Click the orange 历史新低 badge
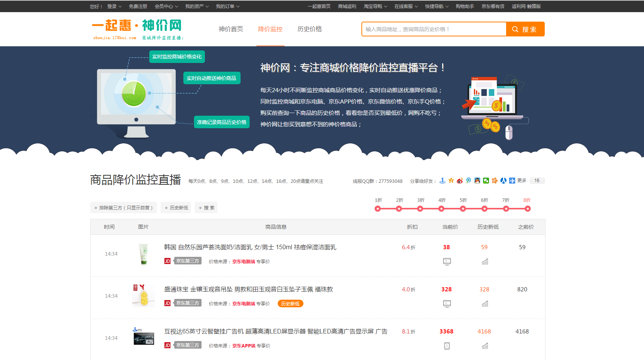Image resolution: width=644 pixels, height=360 pixels. pos(291,303)
